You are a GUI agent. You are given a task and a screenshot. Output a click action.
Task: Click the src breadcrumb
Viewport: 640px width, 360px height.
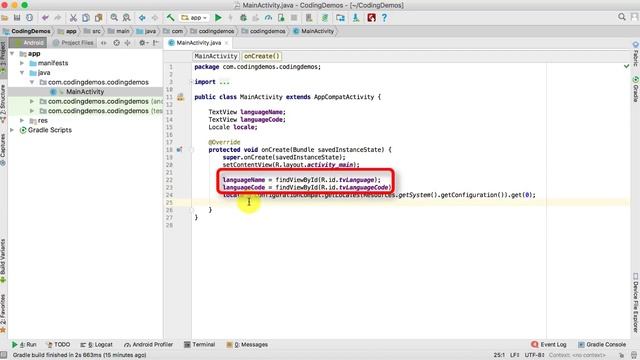pos(92,31)
